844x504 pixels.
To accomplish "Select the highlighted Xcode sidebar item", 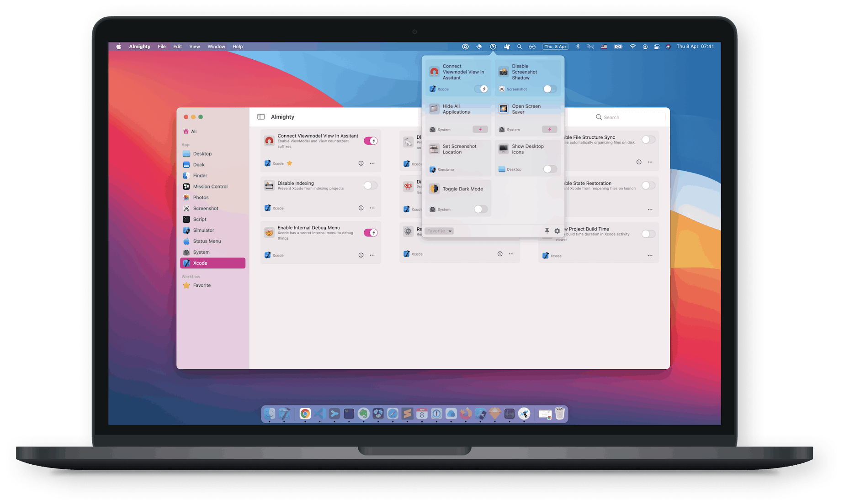I will click(212, 263).
